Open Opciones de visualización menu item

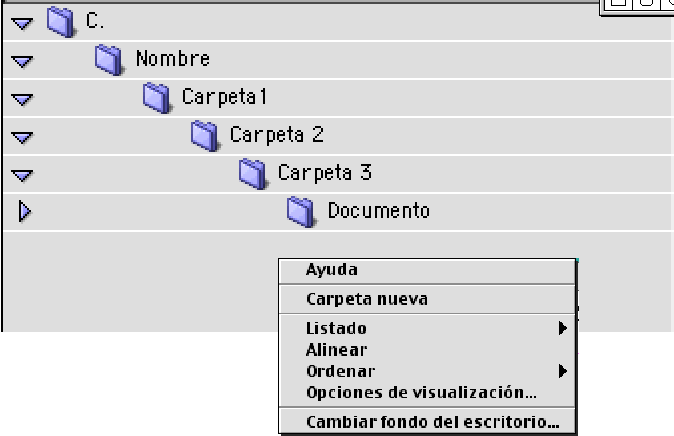(421, 392)
